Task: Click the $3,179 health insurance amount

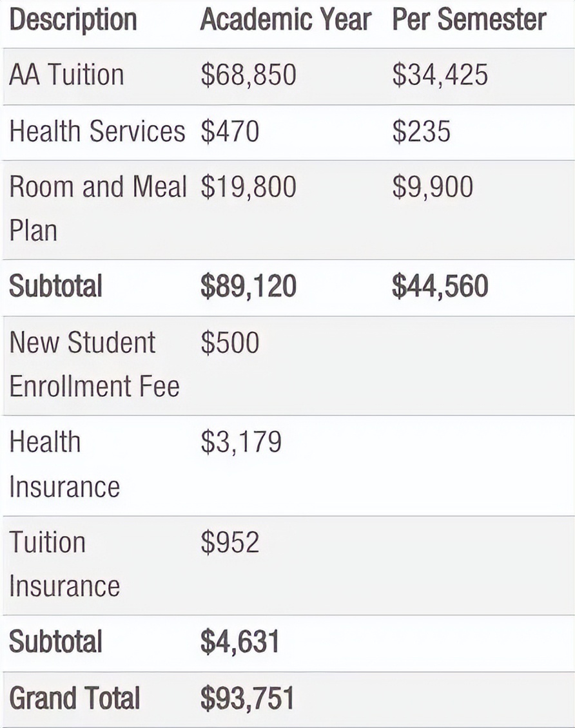Action: (x=241, y=443)
